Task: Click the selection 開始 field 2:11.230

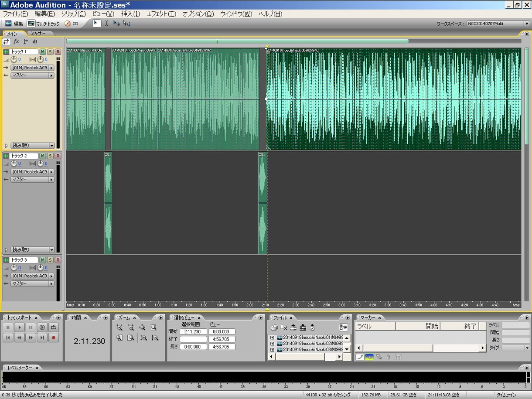Action: point(193,331)
